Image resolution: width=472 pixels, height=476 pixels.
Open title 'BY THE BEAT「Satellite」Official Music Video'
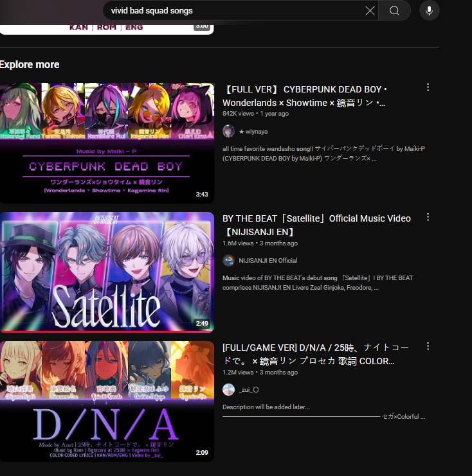point(316,225)
